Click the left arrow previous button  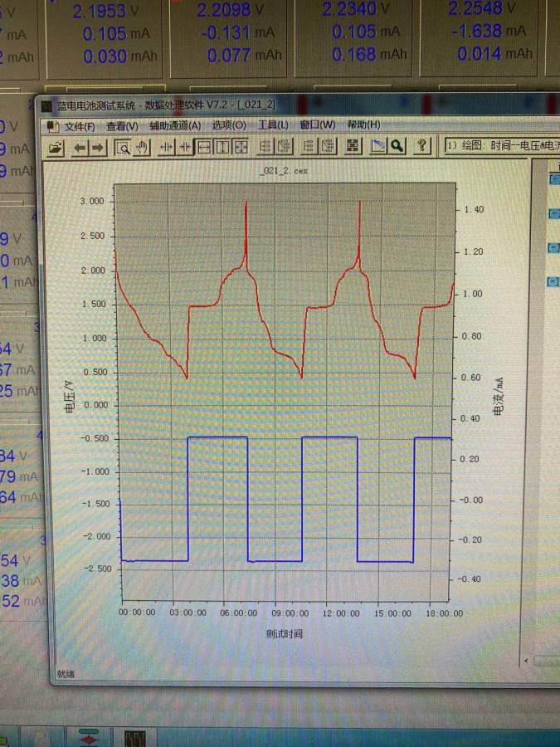[x=80, y=147]
